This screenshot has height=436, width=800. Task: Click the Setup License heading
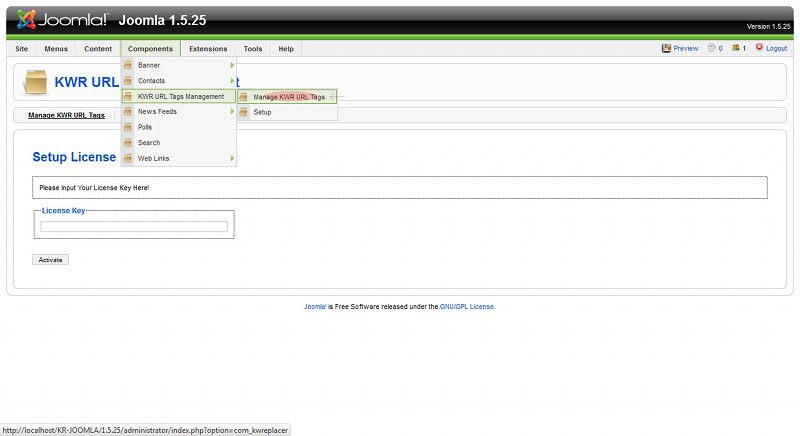(74, 157)
